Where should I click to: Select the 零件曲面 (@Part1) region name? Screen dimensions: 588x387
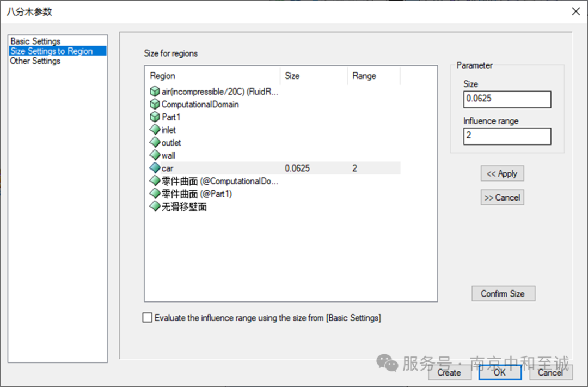pos(197,194)
